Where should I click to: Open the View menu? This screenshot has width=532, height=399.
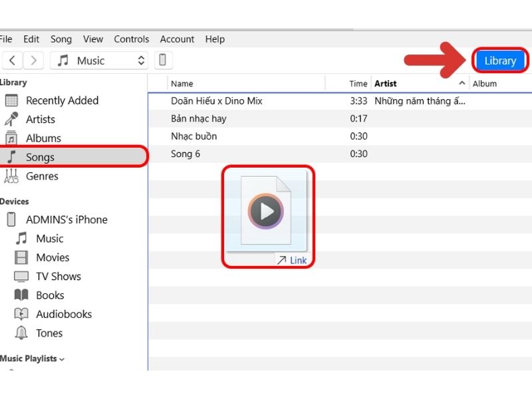pyautogui.click(x=93, y=39)
